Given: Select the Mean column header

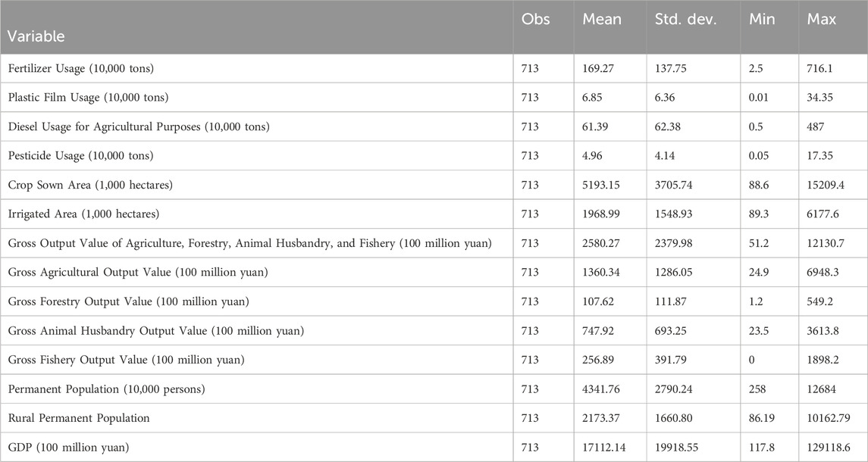Looking at the screenshot, I should 602,19.
